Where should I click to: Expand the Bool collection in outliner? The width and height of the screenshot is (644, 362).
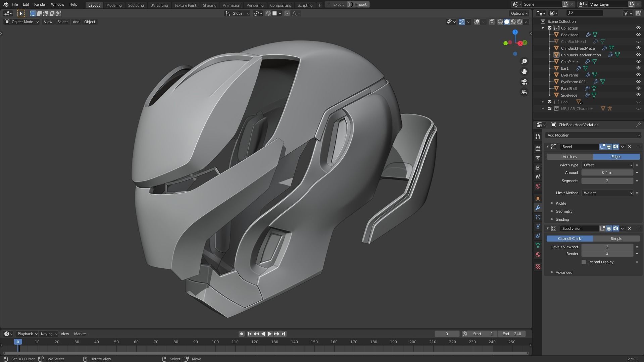(543, 102)
